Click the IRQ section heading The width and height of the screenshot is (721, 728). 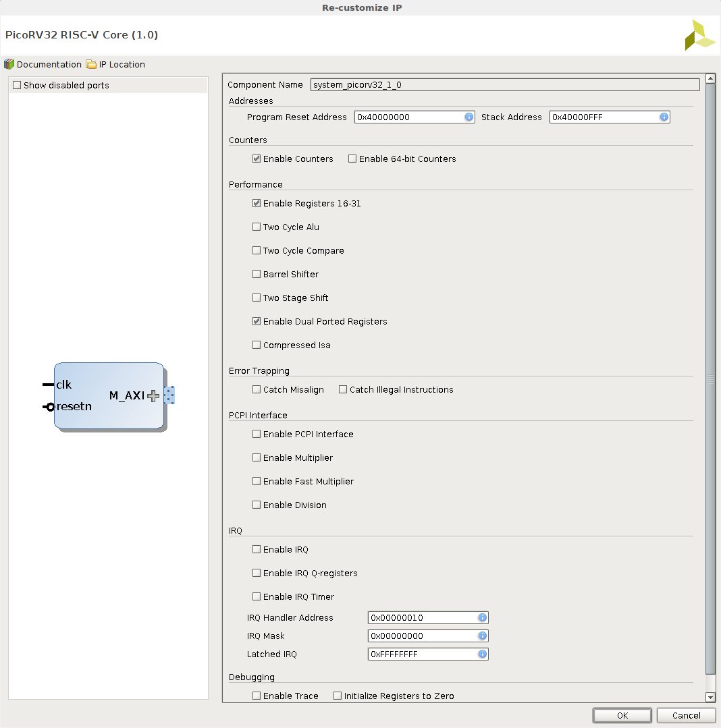(235, 530)
